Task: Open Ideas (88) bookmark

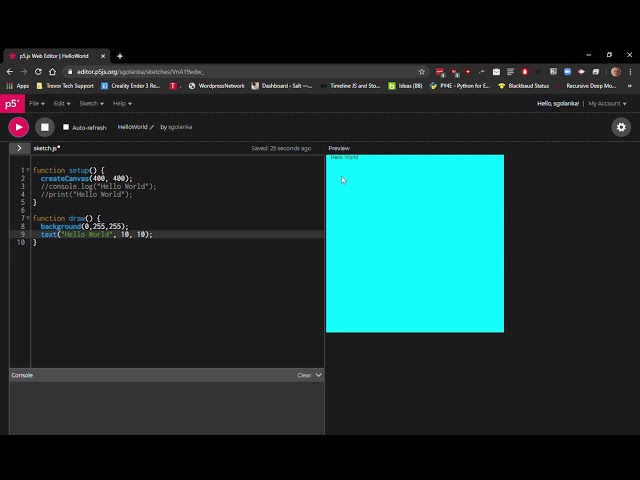Action: (405, 86)
